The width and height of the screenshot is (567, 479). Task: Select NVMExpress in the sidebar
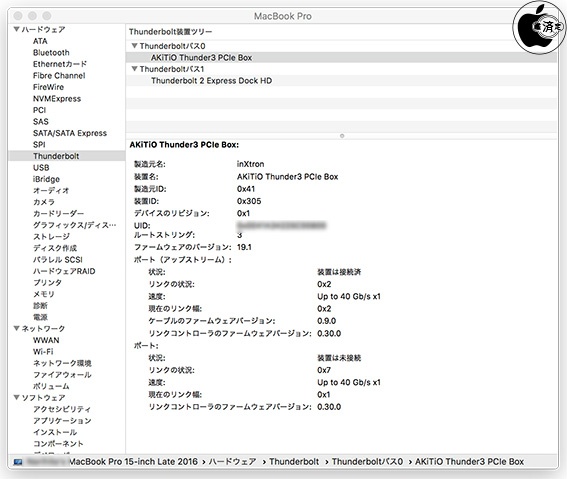point(57,99)
